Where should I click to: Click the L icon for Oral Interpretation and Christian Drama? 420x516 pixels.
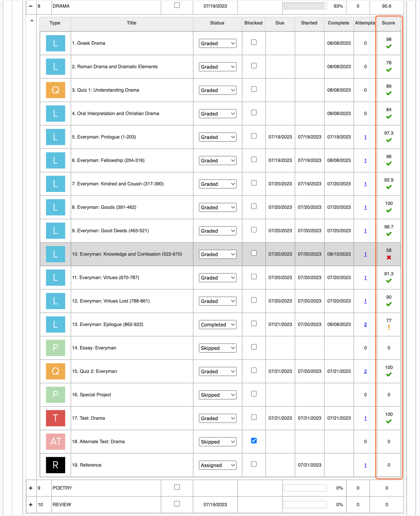[x=55, y=114]
